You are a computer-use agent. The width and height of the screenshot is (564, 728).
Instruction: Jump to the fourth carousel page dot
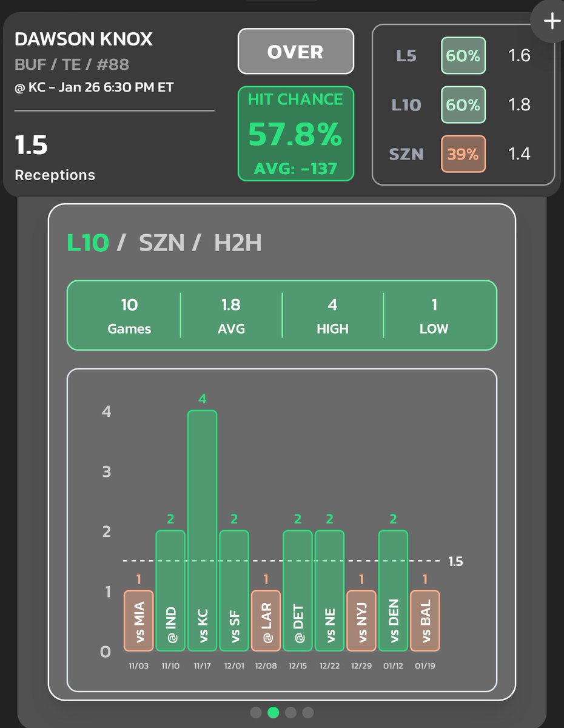[308, 712]
